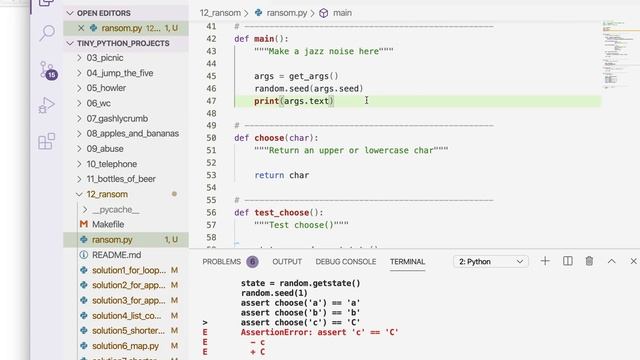
Task: Open solution4_list_co file
Action: [127, 316]
